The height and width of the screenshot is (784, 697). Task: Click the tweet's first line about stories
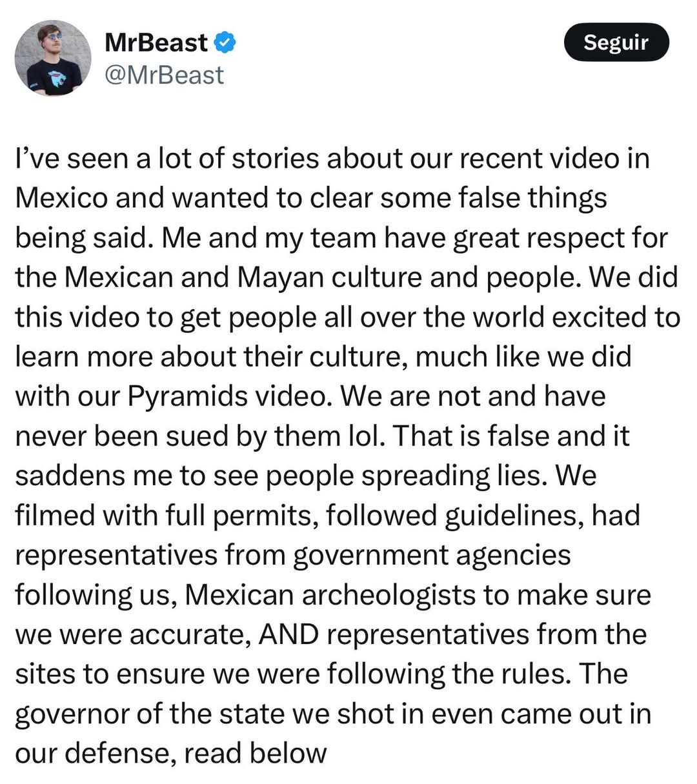click(x=332, y=159)
